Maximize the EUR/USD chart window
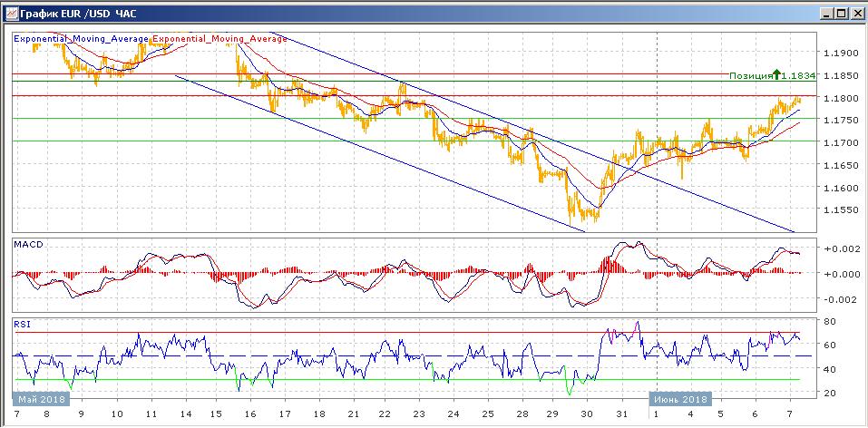This screenshot has width=868, height=428. pos(840,14)
